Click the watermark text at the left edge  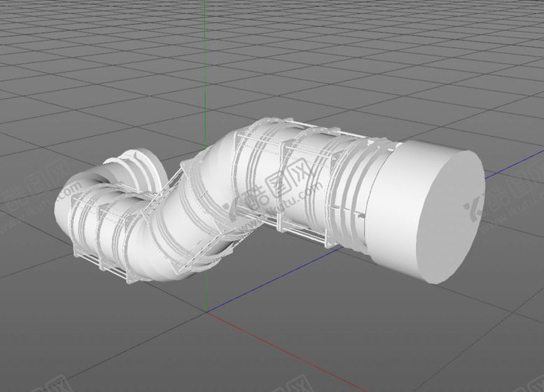tap(21, 203)
